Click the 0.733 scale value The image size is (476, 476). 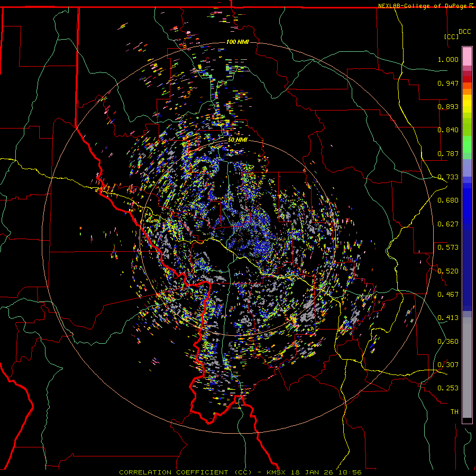[448, 177]
